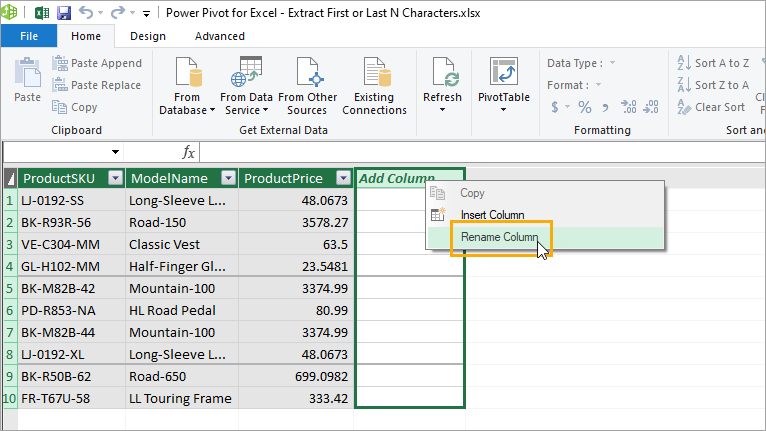Click Clear Sort
This screenshot has width=766, height=431.
711,107
